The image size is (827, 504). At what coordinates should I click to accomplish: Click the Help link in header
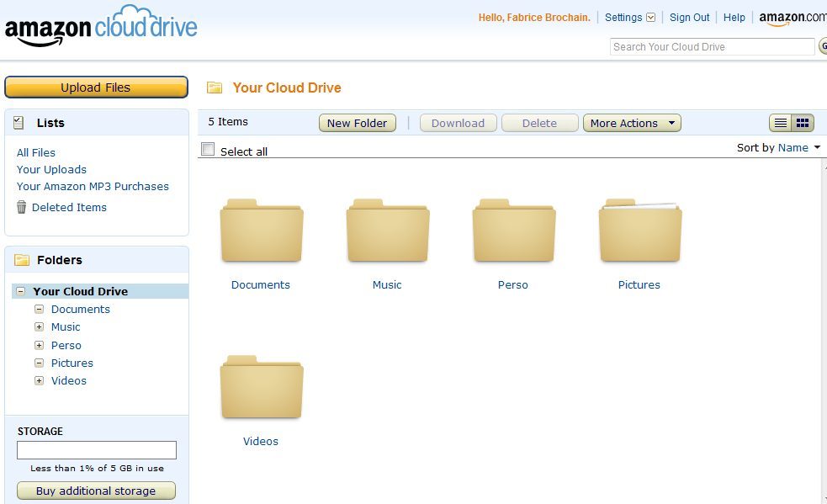pyautogui.click(x=734, y=18)
